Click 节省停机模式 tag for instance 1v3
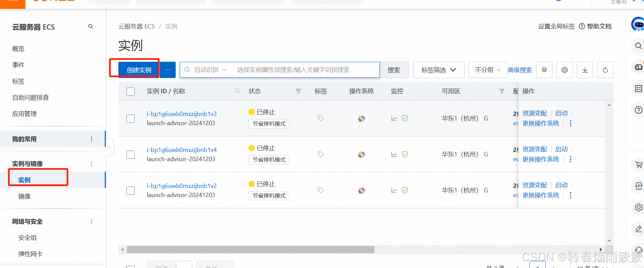644x268 pixels. point(269,124)
